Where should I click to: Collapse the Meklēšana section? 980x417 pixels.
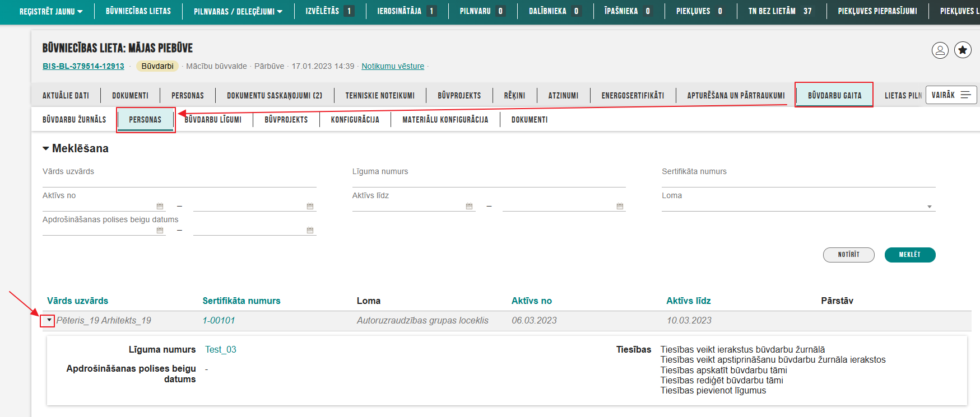(75, 148)
